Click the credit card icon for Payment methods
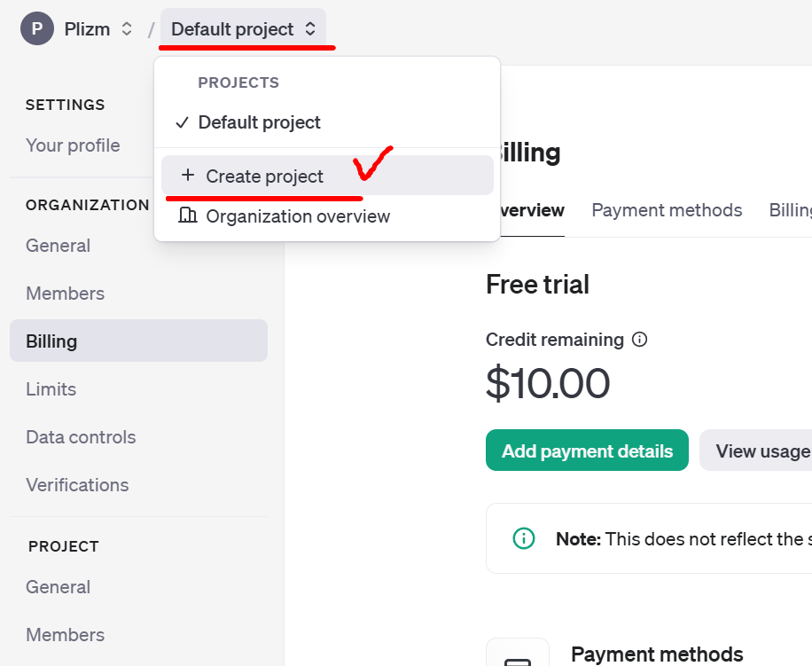 518,661
